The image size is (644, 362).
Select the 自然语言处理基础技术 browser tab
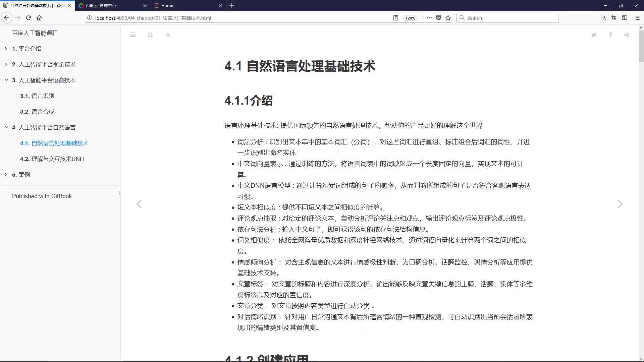(38, 5)
